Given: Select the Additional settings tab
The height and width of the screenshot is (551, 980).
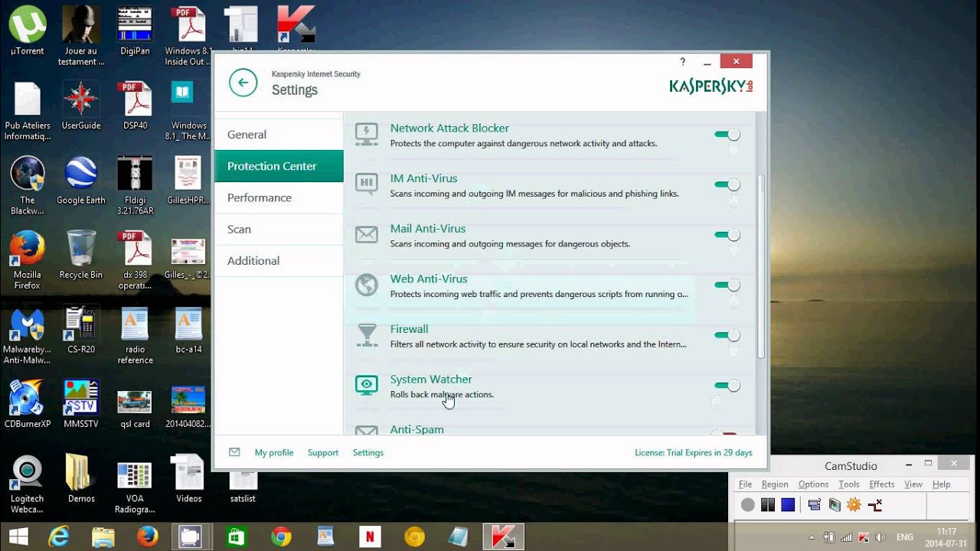Looking at the screenshot, I should pos(279,260).
